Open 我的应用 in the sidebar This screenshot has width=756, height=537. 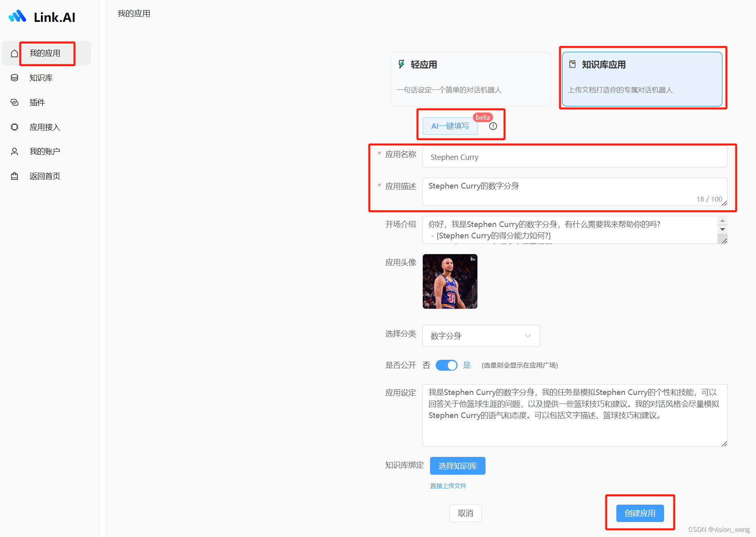[x=46, y=53]
